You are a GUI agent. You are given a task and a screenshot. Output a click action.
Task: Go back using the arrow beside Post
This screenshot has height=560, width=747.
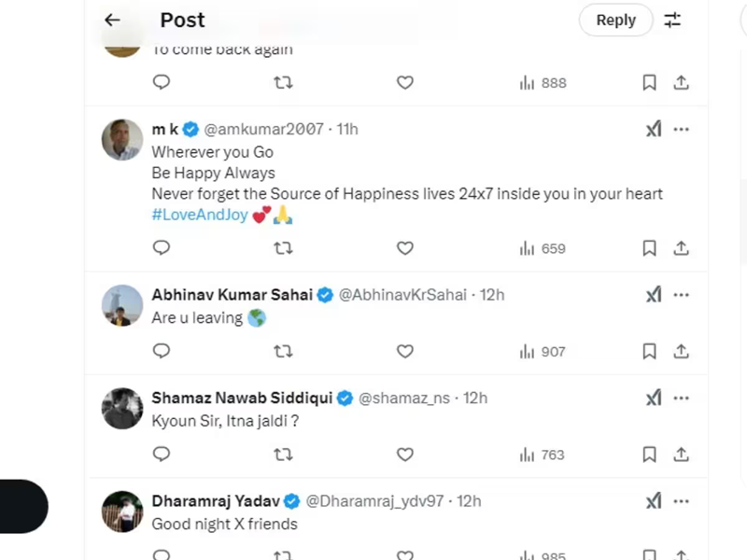tap(112, 20)
